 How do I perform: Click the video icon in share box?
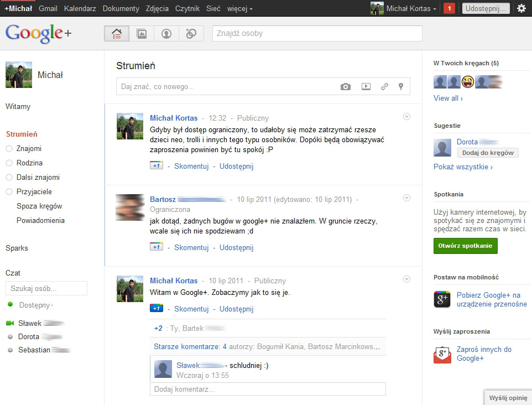pyautogui.click(x=366, y=87)
